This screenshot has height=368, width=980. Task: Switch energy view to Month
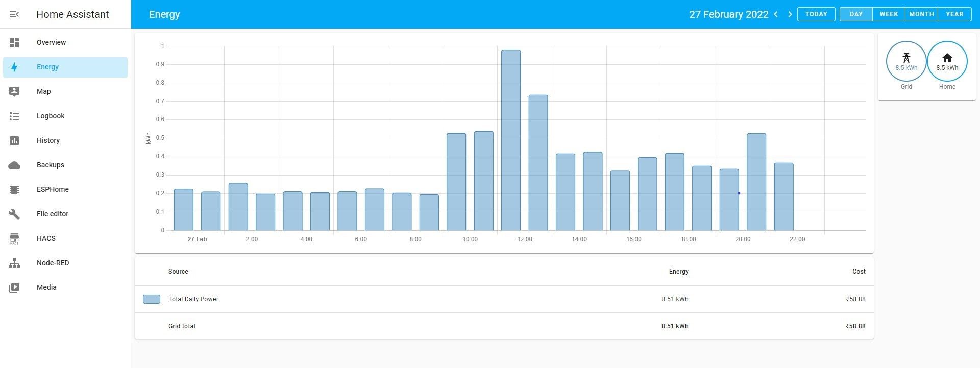click(921, 14)
